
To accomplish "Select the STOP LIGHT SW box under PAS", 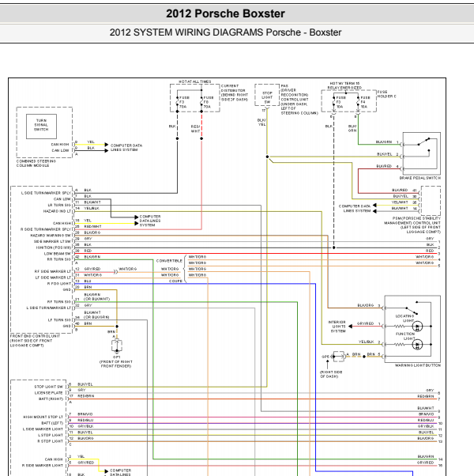I will [267, 96].
